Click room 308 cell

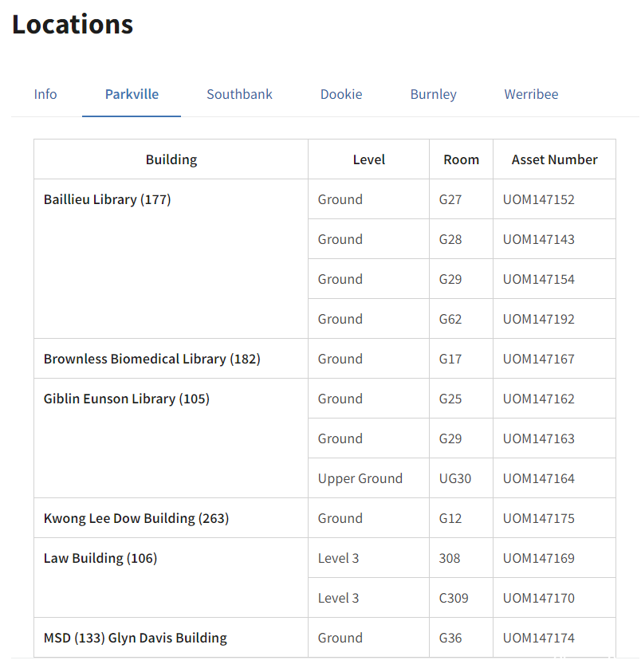462,558
